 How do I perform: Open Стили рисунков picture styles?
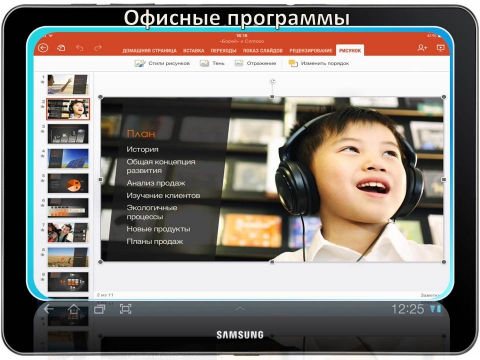tap(162, 63)
